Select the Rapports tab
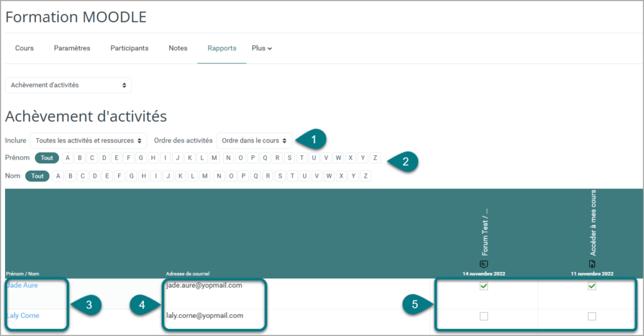 pyautogui.click(x=222, y=48)
